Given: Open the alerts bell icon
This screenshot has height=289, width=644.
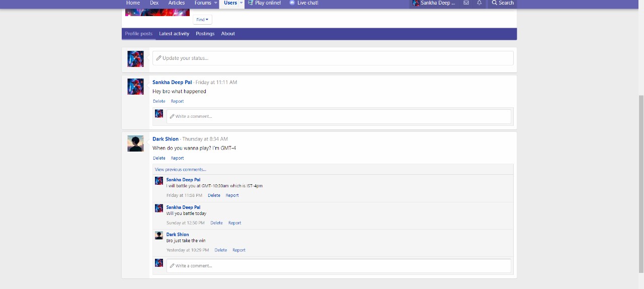Looking at the screenshot, I should point(479,3).
